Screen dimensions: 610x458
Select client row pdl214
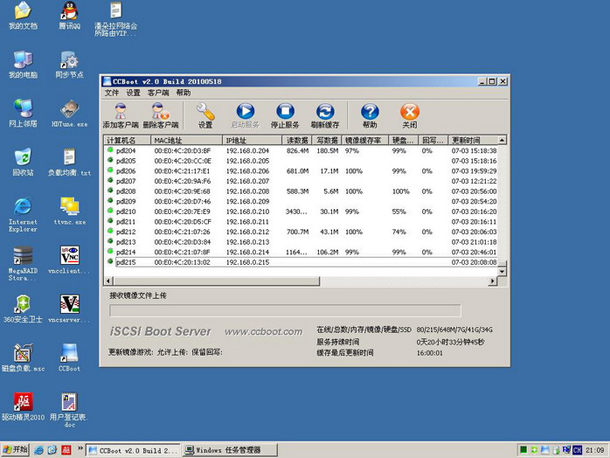pos(301,252)
